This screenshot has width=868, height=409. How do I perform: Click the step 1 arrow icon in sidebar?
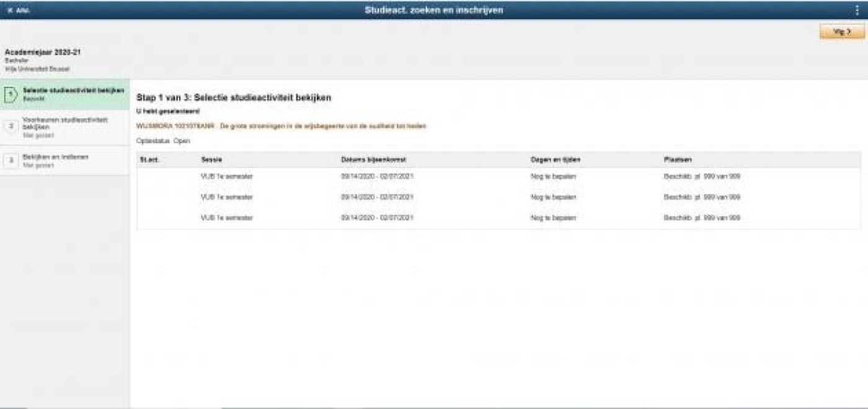coord(11,95)
